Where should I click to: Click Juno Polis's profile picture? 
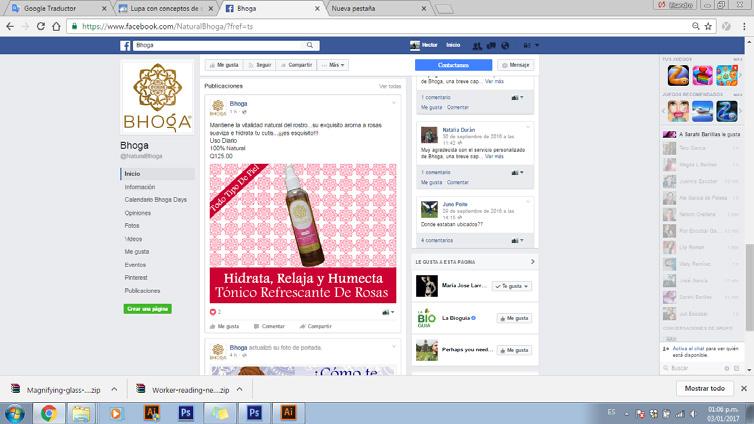click(429, 210)
